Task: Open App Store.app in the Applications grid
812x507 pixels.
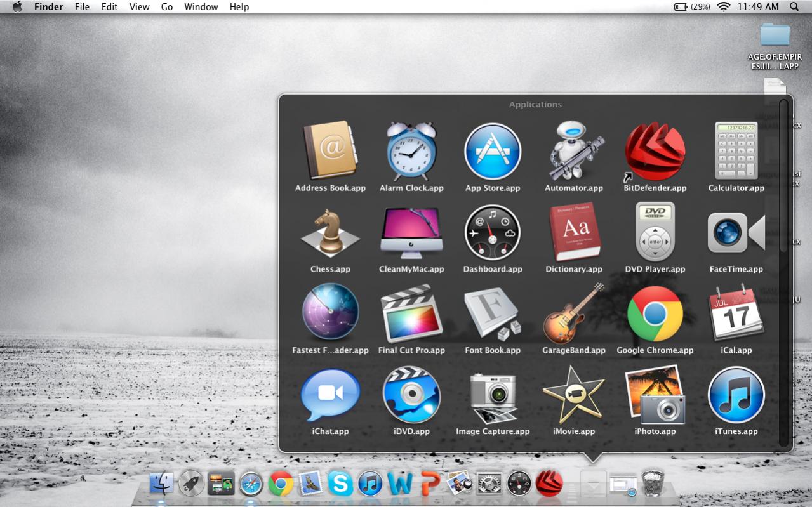Action: pyautogui.click(x=493, y=152)
